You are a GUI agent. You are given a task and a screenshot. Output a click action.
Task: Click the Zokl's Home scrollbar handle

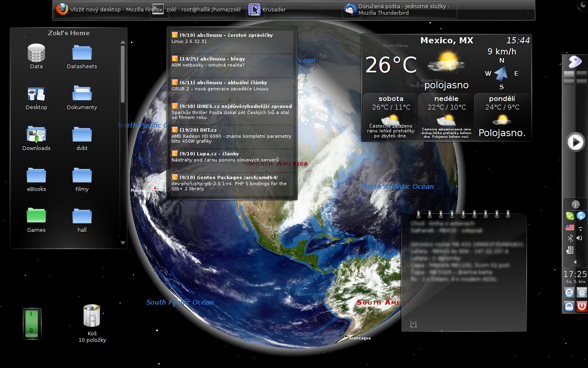click(x=122, y=74)
